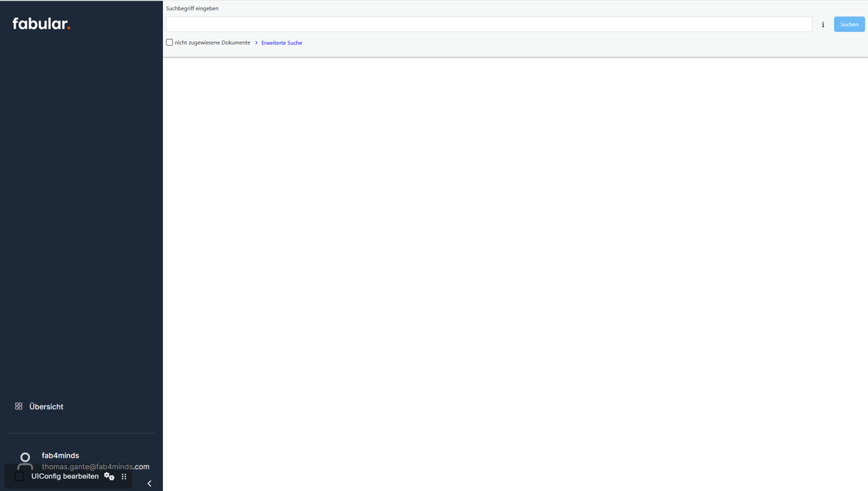Viewport: 868px width, 491px height.
Task: Open the Erweiterte Suche link
Action: (281, 42)
